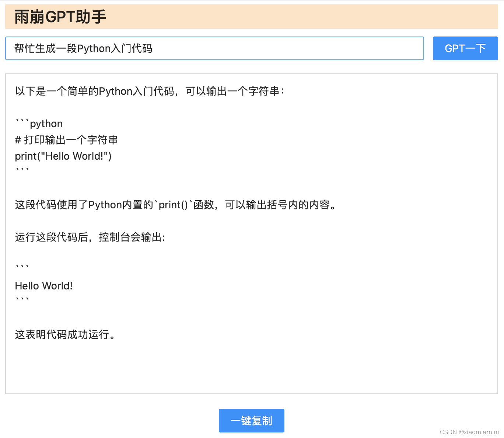Click the final line 这表明代码成功运行。
This screenshot has width=504, height=438.
coord(66,334)
